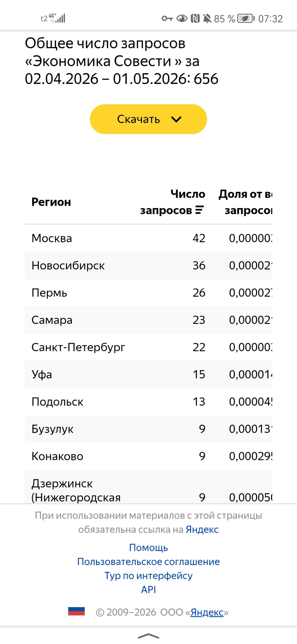Select the Новосибирск table row
The image size is (297, 644).
[x=148, y=266]
